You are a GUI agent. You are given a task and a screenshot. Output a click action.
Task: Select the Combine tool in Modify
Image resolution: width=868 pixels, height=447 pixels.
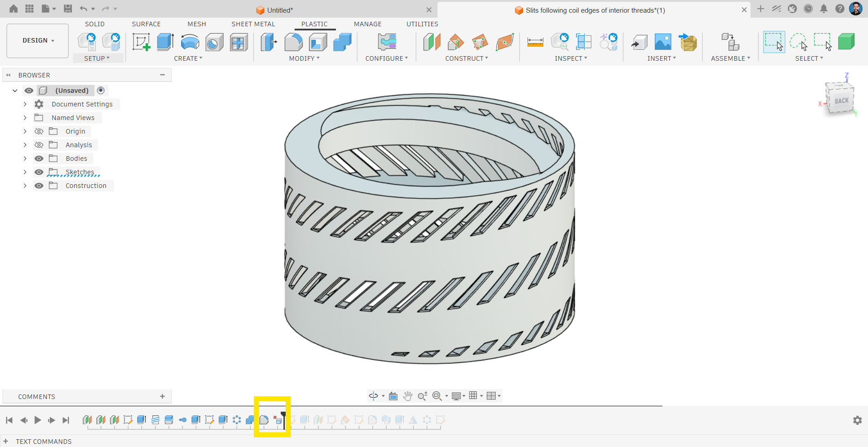(342, 42)
